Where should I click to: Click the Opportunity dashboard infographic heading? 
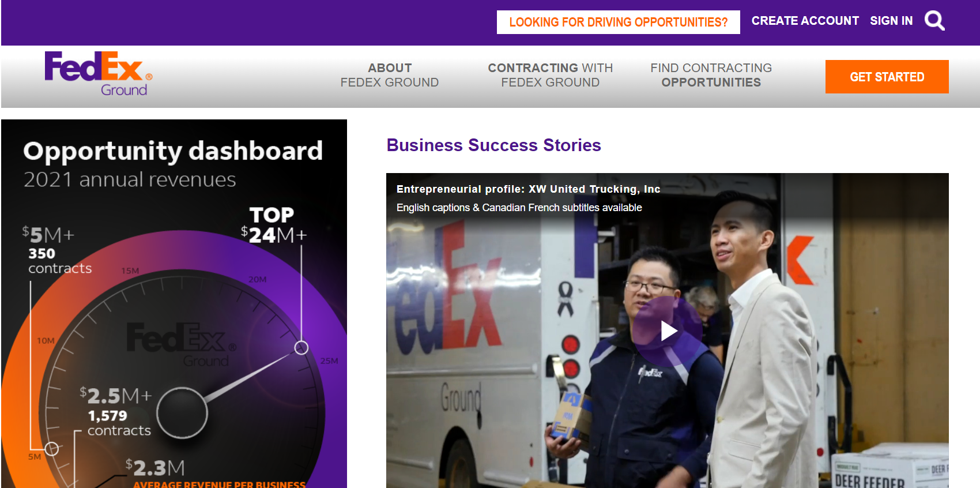(173, 151)
